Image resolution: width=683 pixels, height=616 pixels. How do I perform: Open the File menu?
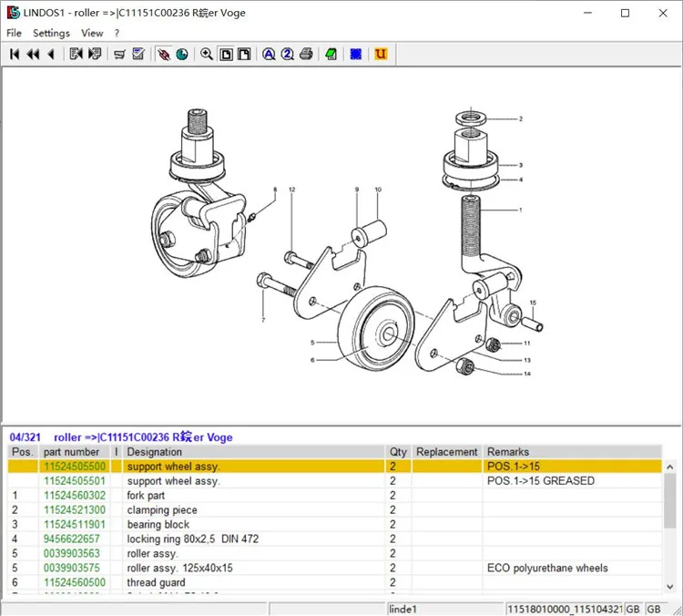(15, 33)
